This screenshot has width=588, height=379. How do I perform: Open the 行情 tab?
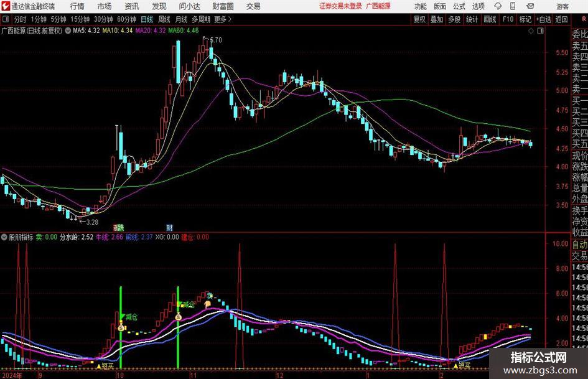click(x=77, y=6)
